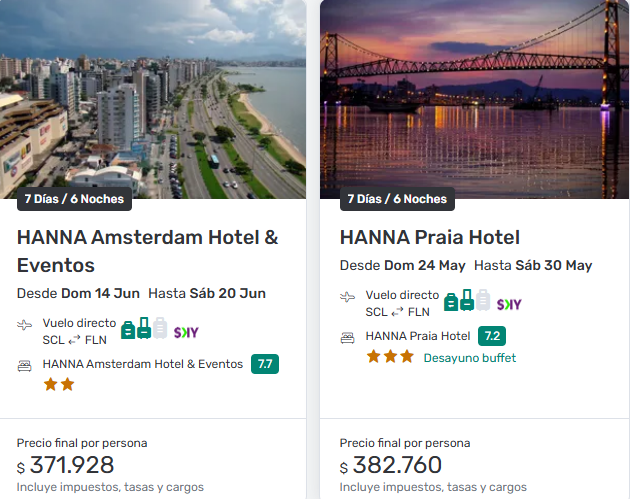Click the Desayuno buffet label
Viewport: 630px width, 499px height.
pyautogui.click(x=471, y=357)
